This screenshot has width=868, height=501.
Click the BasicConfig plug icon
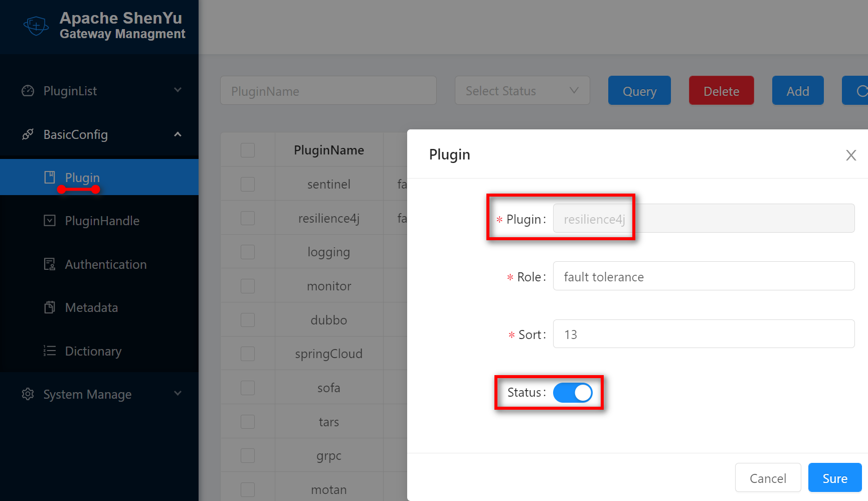(x=28, y=134)
